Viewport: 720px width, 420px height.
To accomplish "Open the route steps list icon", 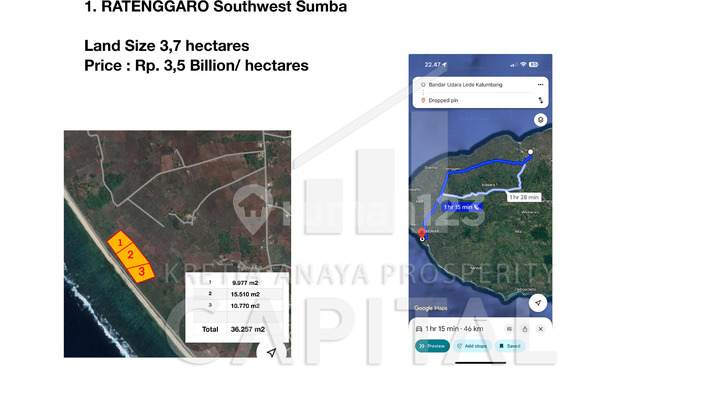I will [509, 329].
